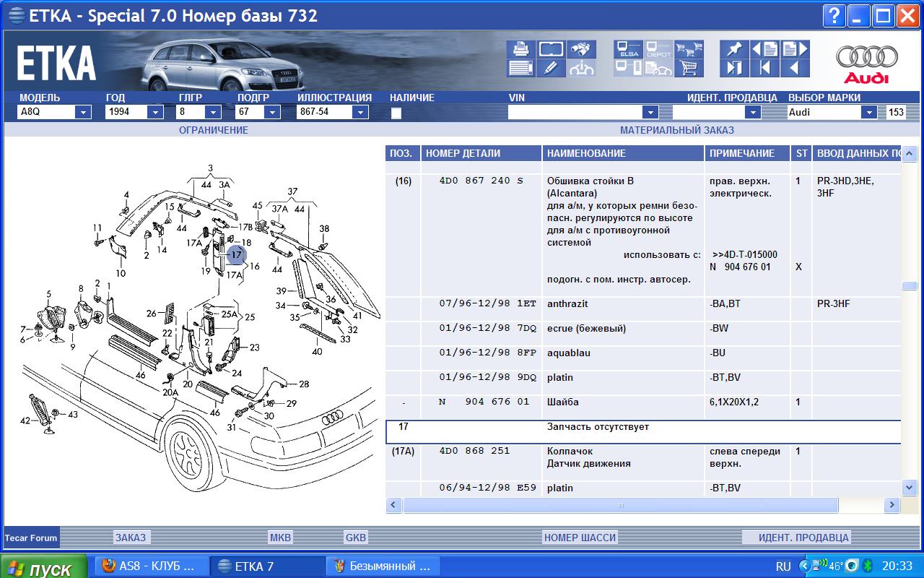Click the pencil edit icon

551,68
